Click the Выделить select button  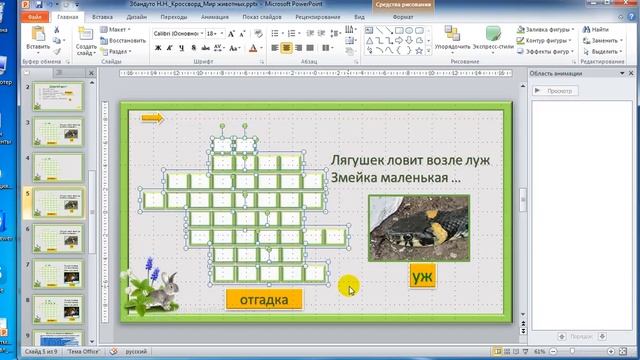click(x=602, y=52)
